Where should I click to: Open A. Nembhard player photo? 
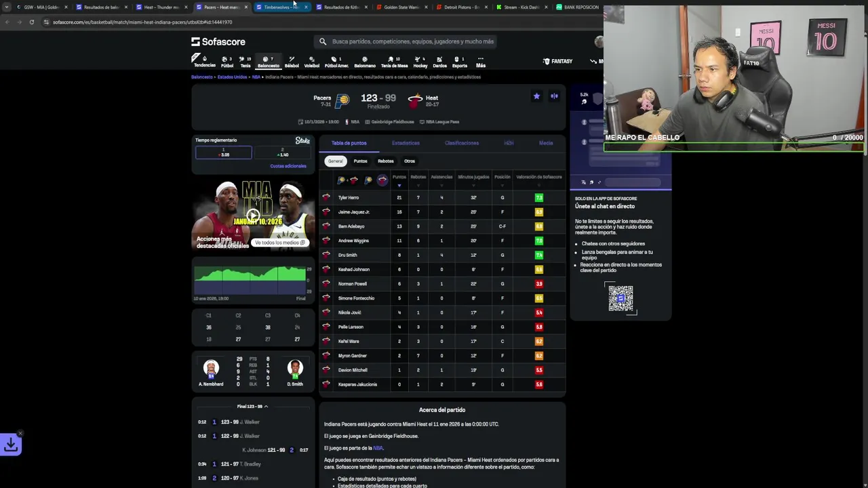(211, 369)
